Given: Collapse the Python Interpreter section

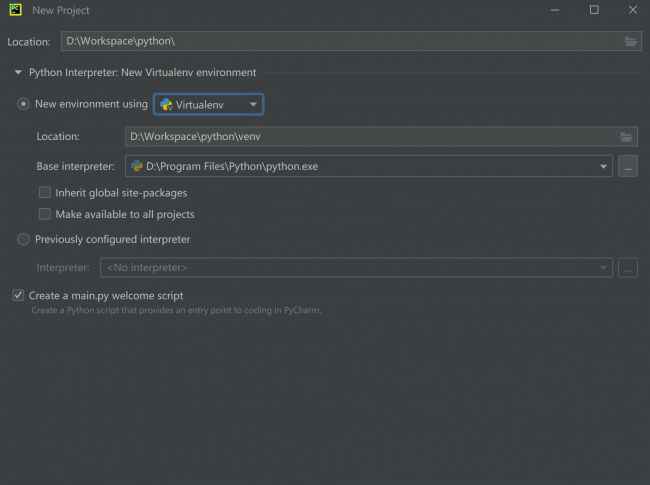Looking at the screenshot, I should tap(18, 73).
